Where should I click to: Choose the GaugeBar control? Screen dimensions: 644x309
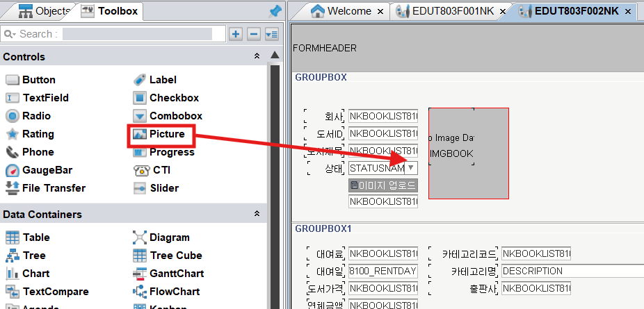click(x=39, y=170)
